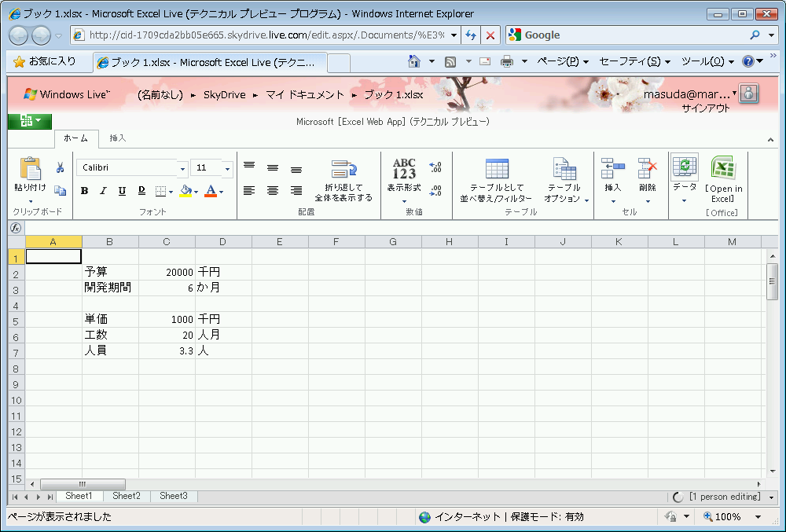Click the format as table (テーブルとして並べ替え) icon
The image size is (786, 532).
pos(496,169)
